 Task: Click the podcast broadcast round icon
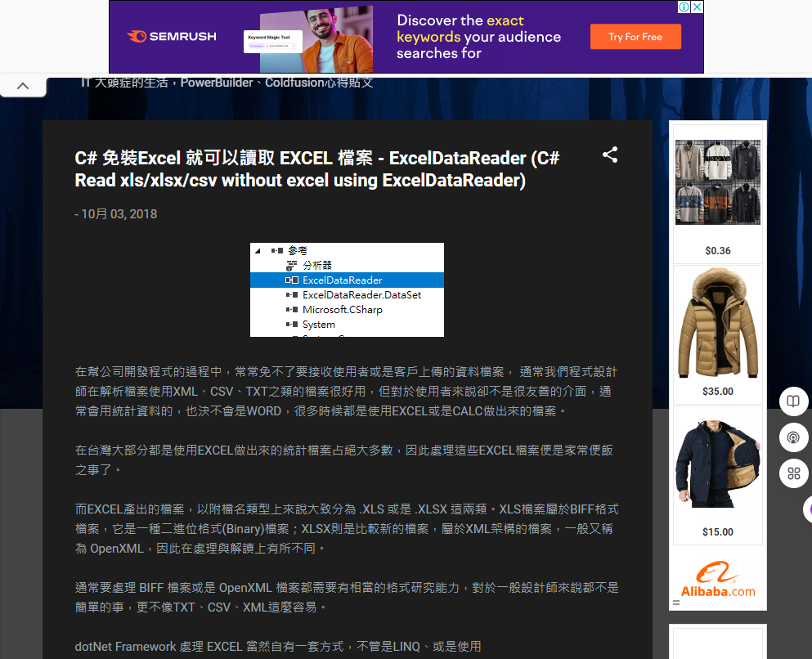tap(793, 437)
